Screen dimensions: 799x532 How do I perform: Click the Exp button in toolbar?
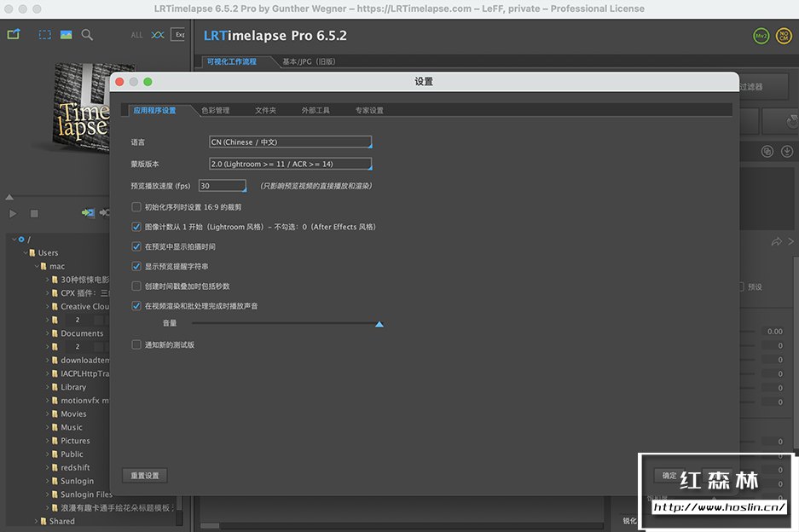coord(179,35)
